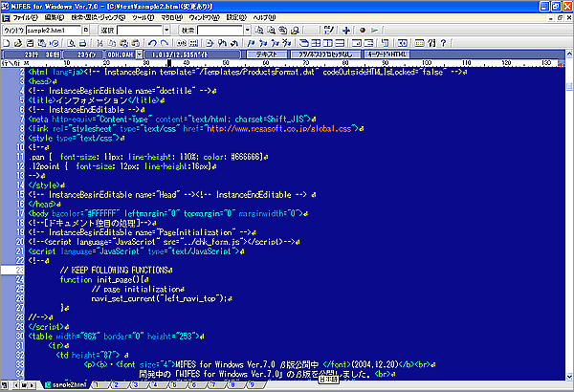Click the line 8 global.css URL text
The width and height of the screenshot is (574, 392).
[279, 128]
